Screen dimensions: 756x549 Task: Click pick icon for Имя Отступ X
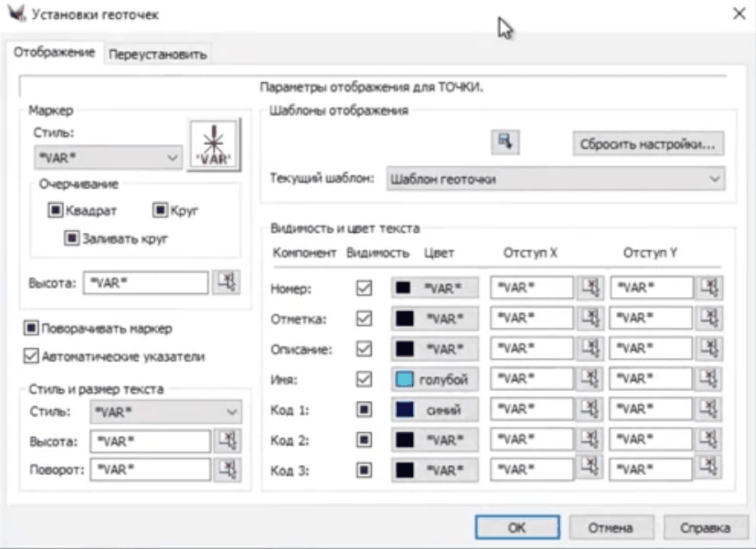[x=590, y=379]
